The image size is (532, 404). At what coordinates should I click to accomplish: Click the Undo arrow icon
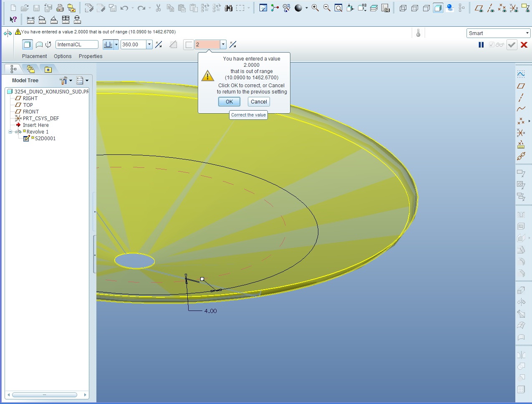tap(124, 8)
